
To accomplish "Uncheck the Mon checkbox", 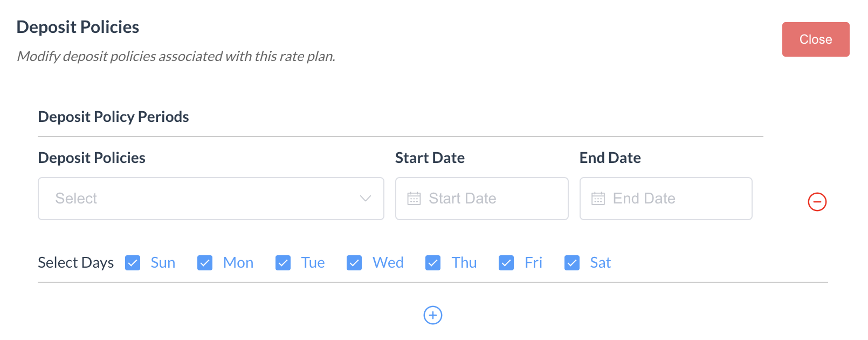I will [x=205, y=263].
